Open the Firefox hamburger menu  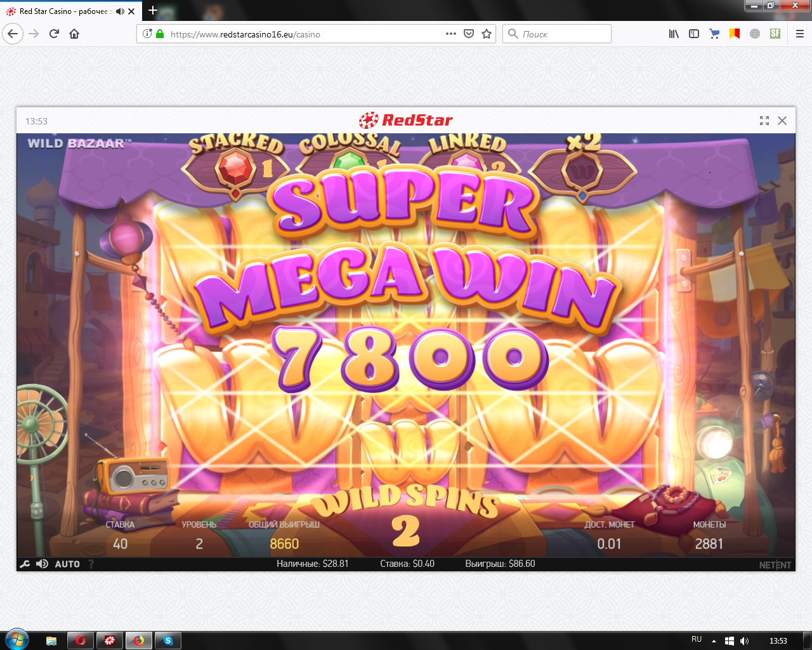[x=800, y=34]
